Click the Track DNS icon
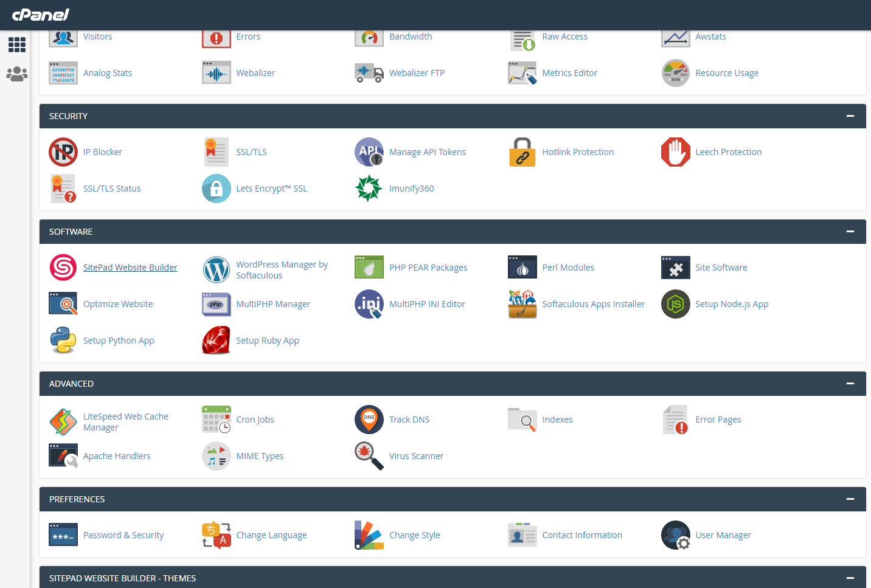Image resolution: width=871 pixels, height=588 pixels. (x=369, y=420)
